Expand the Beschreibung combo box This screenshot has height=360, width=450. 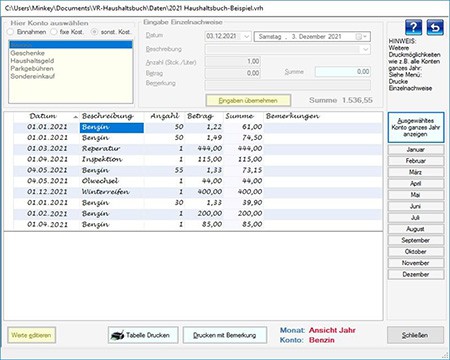pos(366,50)
